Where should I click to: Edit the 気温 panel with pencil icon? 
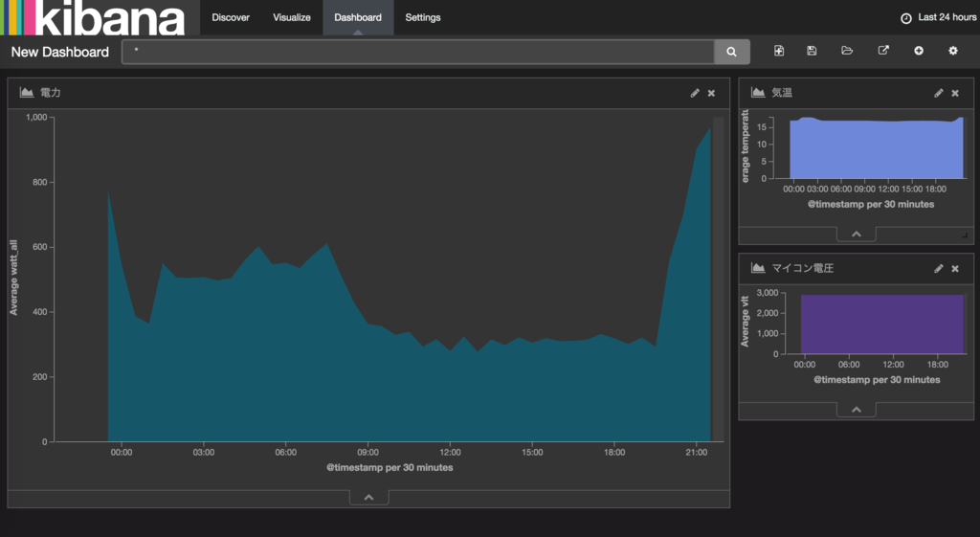point(938,93)
